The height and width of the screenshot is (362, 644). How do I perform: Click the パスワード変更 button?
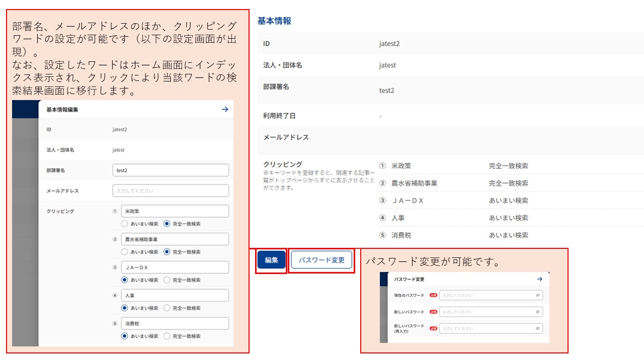[x=321, y=260]
